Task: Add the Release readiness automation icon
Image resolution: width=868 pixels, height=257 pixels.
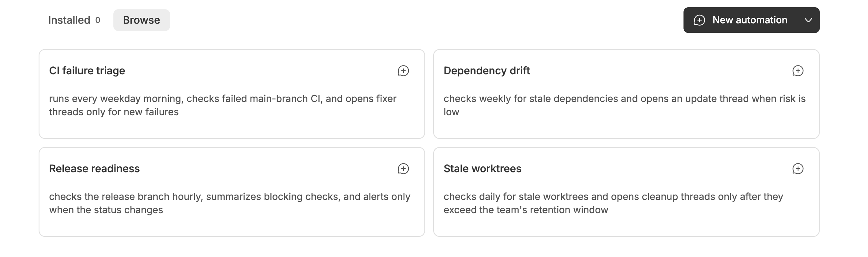Action: (403, 169)
